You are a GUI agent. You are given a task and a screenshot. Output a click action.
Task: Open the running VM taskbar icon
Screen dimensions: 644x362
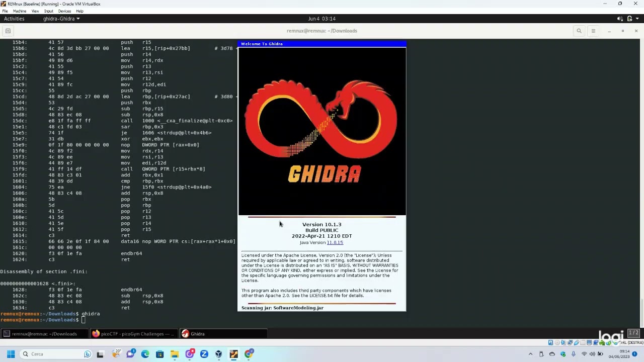[233, 354]
